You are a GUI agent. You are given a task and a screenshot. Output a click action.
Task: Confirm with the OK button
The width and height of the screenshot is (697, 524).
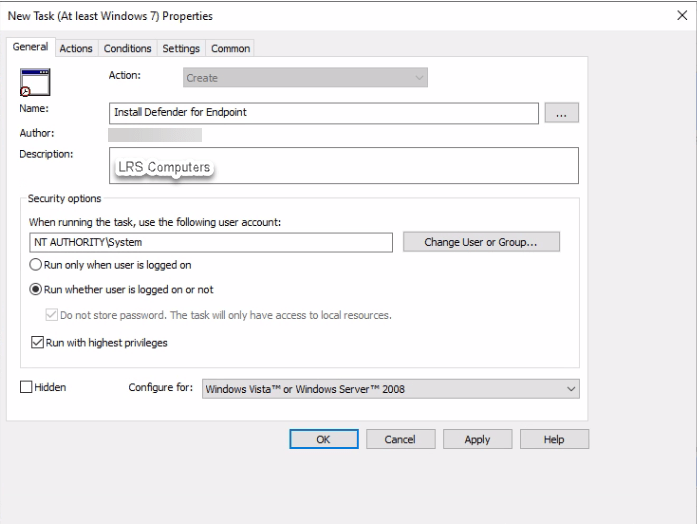[x=323, y=439]
